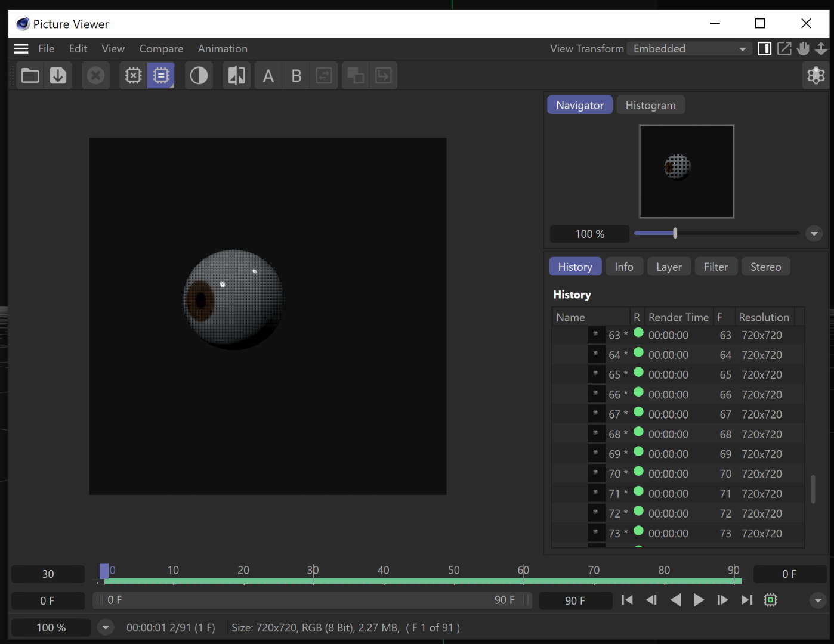This screenshot has width=834, height=644.
Task: Jump to the last frame with the skip-end control
Action: click(x=746, y=600)
